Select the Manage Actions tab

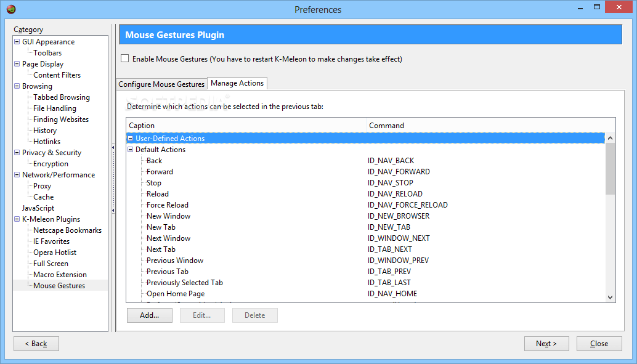237,83
